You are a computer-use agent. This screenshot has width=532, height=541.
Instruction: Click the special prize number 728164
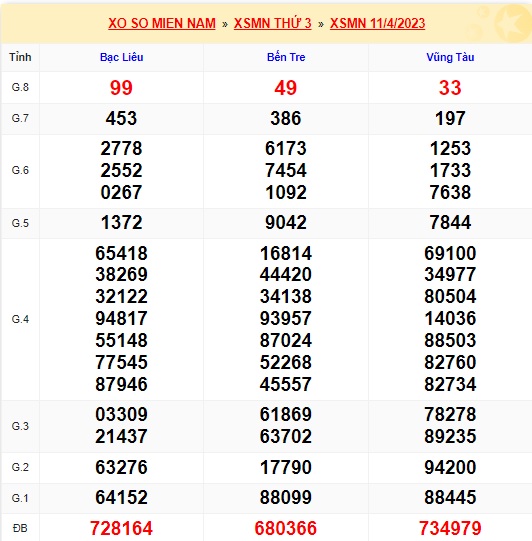[x=121, y=528]
